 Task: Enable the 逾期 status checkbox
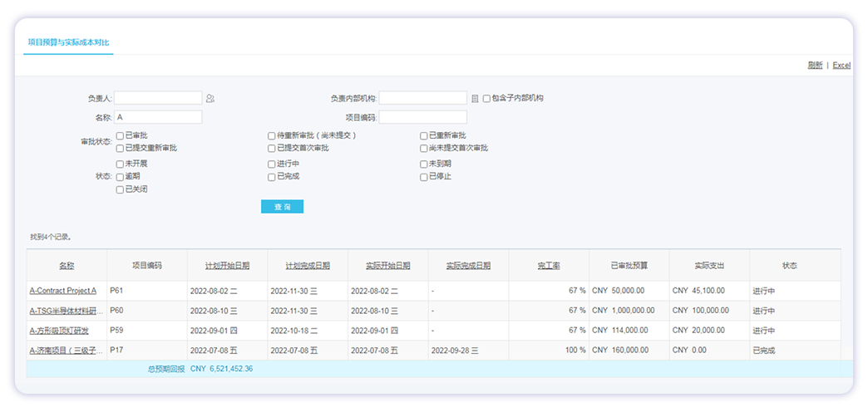(120, 177)
